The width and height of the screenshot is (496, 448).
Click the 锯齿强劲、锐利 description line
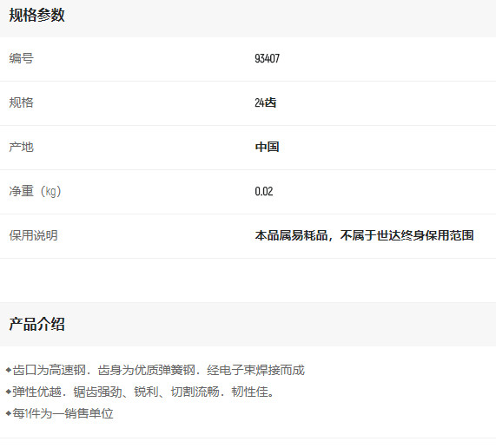click(143, 392)
